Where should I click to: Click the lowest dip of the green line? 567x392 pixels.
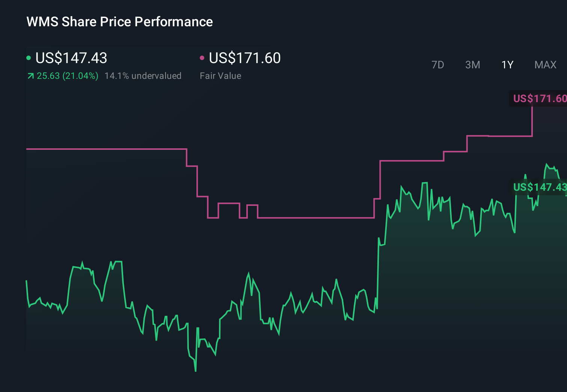(195, 371)
